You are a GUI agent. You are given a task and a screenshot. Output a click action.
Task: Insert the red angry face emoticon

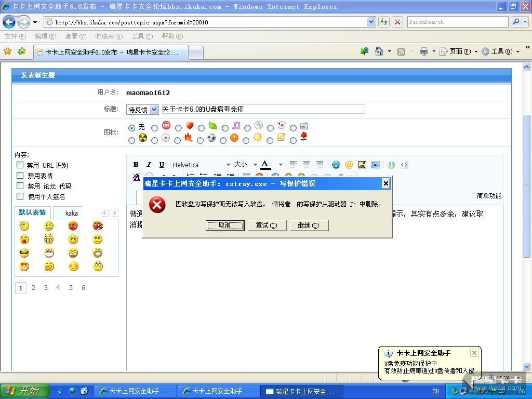73,225
